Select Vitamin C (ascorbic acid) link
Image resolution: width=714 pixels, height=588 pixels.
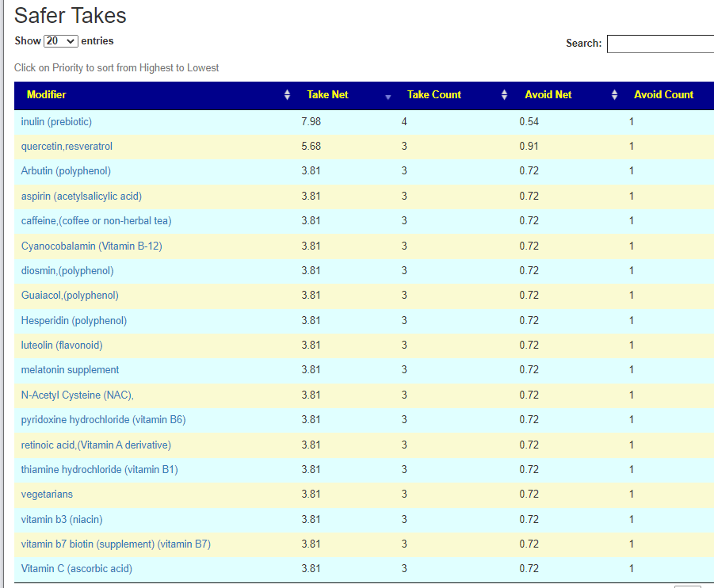(x=76, y=569)
